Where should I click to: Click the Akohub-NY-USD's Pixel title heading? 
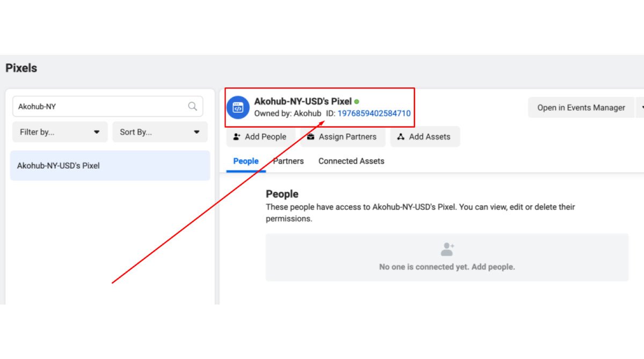point(303,101)
